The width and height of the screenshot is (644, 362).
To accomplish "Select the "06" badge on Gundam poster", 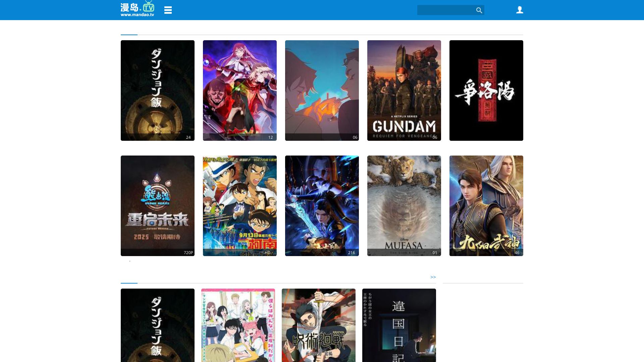I will (435, 137).
